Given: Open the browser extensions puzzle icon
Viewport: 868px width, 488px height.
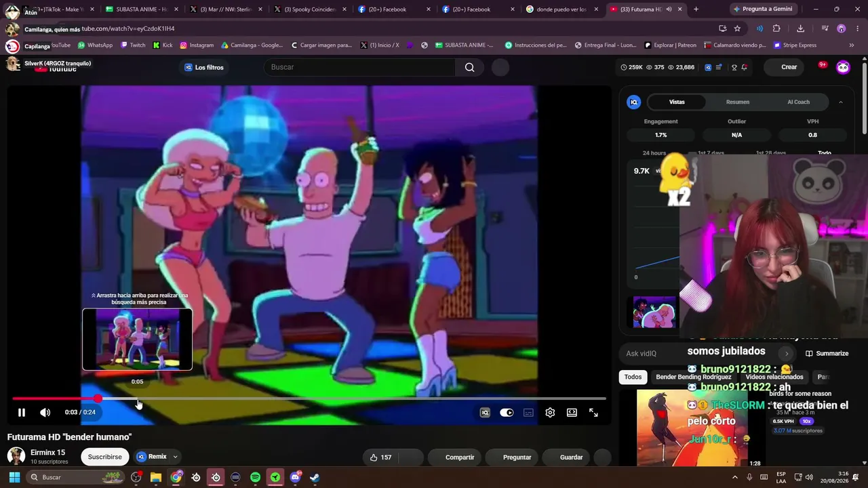Looking at the screenshot, I should coord(776,28).
